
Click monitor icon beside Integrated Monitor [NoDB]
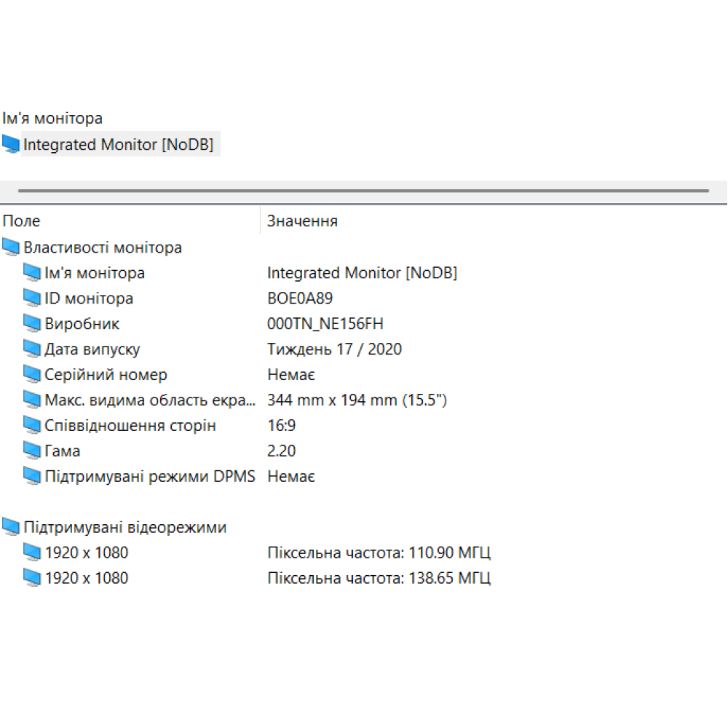coord(11,145)
